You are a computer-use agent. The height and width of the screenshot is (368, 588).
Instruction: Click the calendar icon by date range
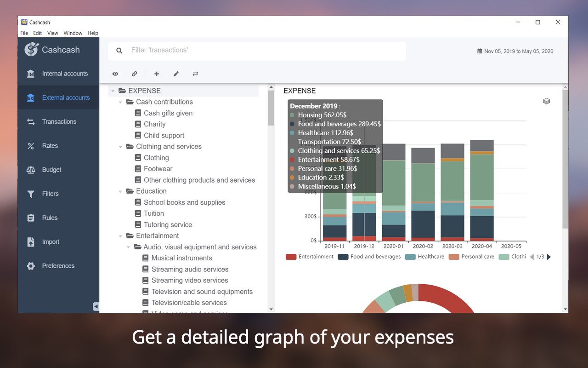click(x=480, y=51)
